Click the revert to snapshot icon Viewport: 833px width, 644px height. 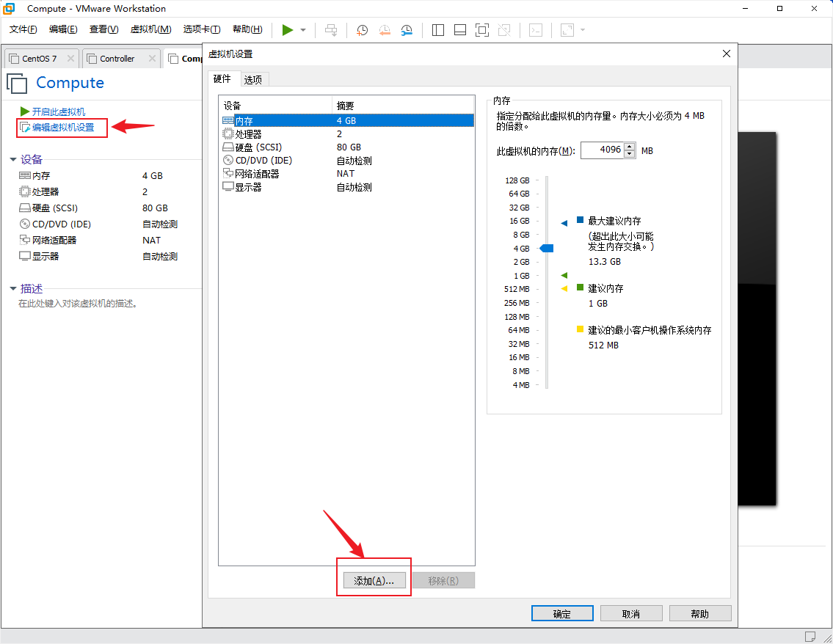click(x=385, y=30)
